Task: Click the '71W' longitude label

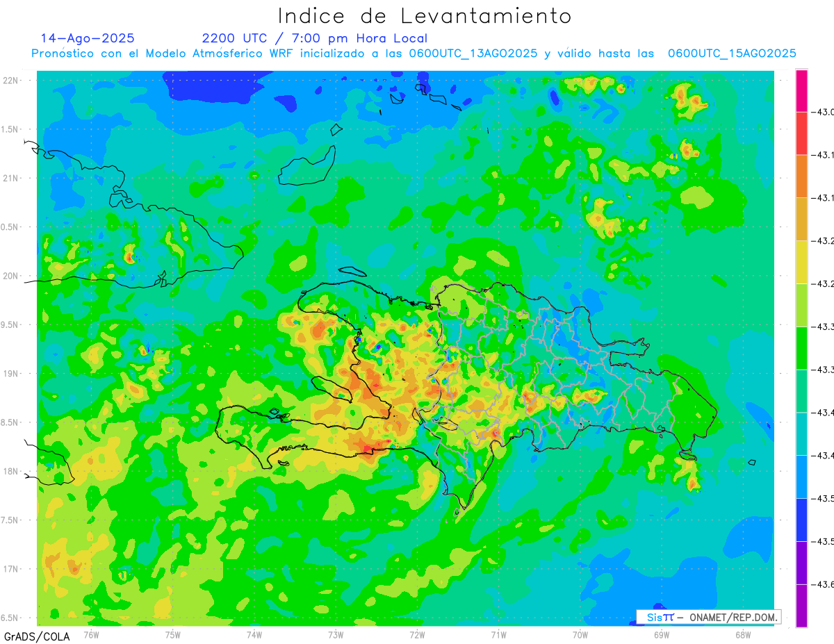Action: (498, 634)
